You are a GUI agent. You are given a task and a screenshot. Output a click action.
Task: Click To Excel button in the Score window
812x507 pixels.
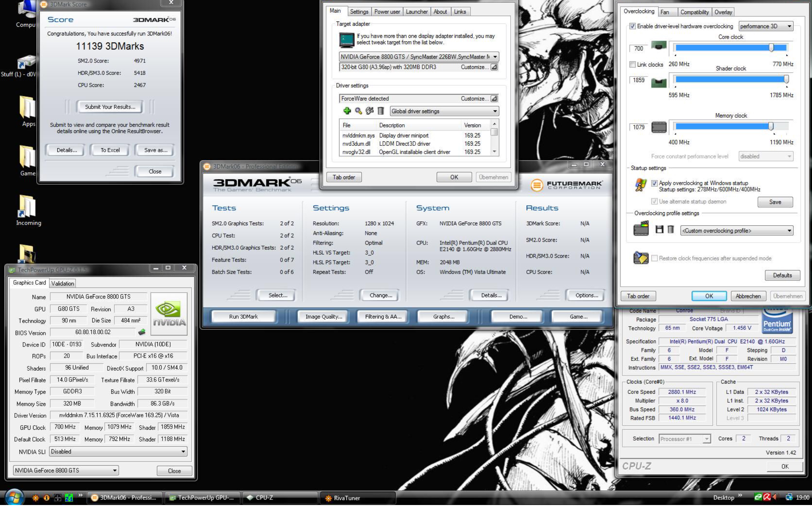click(110, 150)
